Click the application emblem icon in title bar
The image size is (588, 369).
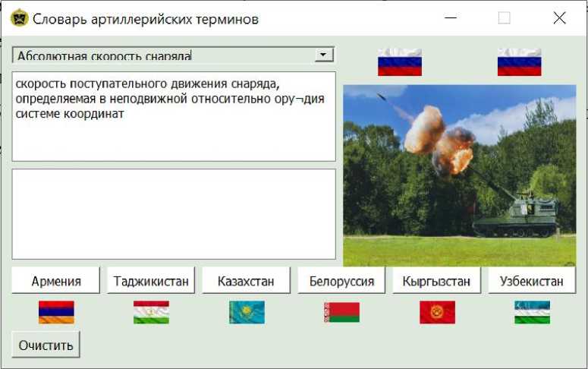pyautogui.click(x=19, y=18)
